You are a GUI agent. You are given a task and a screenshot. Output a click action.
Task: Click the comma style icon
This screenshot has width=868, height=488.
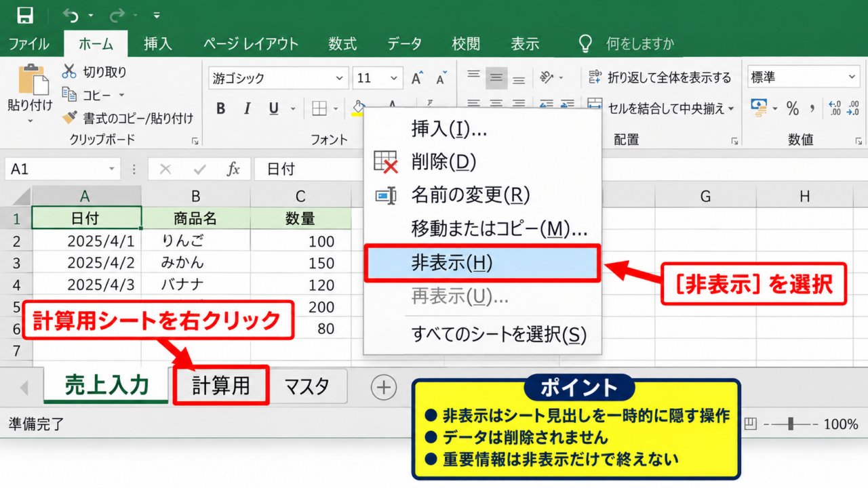tap(812, 108)
